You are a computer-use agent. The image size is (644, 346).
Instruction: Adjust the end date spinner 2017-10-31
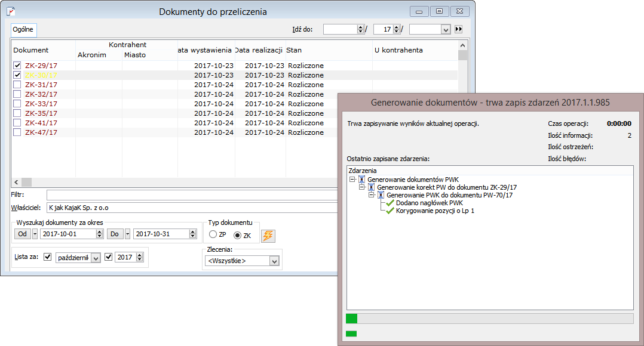192,234
